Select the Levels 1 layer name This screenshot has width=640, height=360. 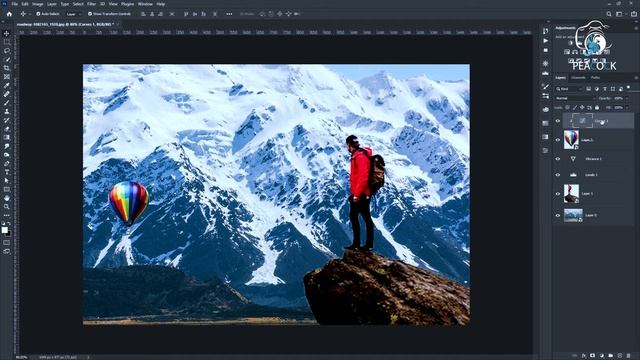click(591, 175)
